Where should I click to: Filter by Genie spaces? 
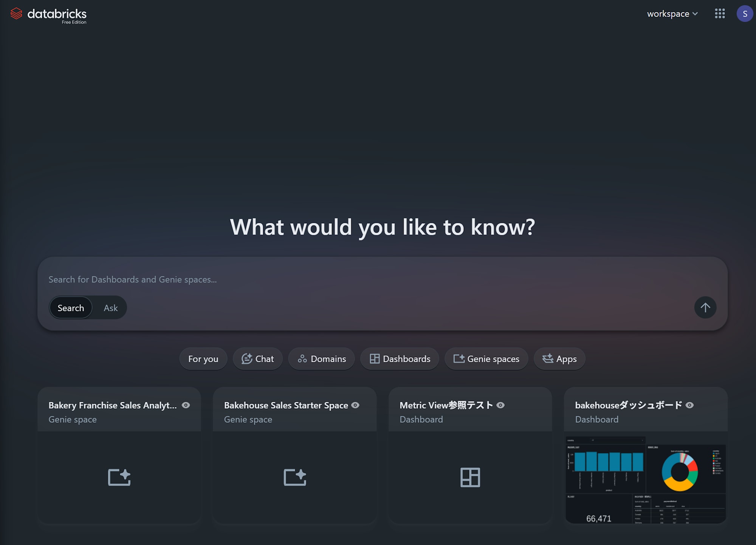pos(486,359)
